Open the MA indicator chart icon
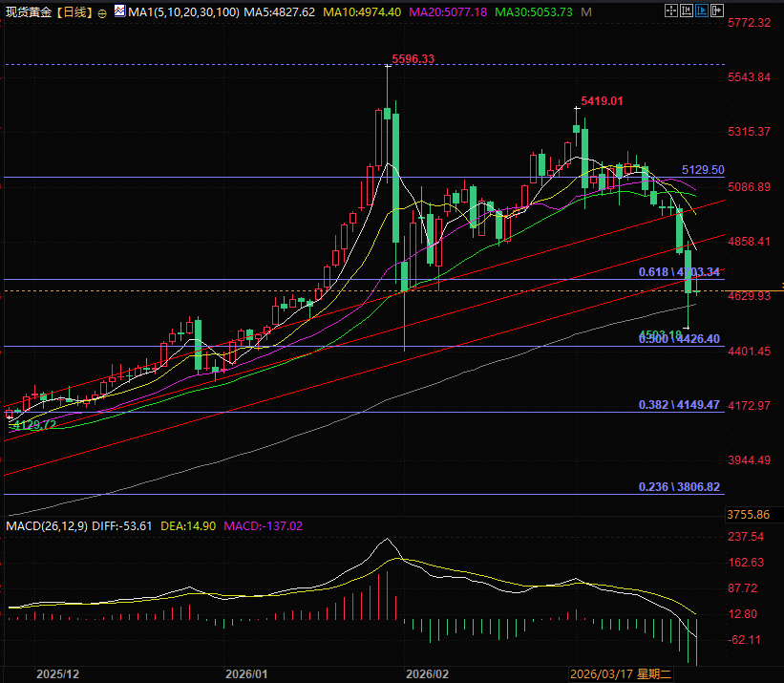The width and height of the screenshot is (784, 683). (119, 11)
